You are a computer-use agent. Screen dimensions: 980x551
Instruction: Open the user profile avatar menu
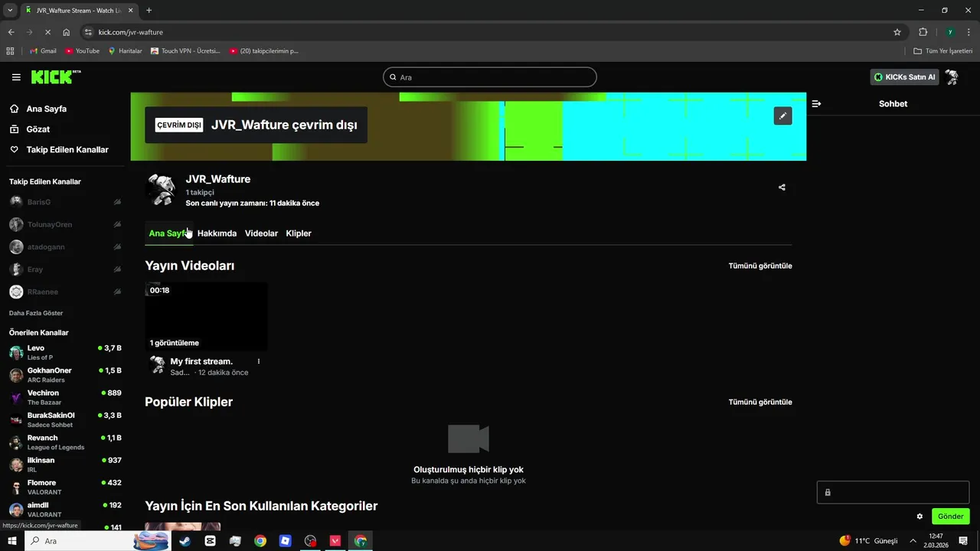pos(952,77)
